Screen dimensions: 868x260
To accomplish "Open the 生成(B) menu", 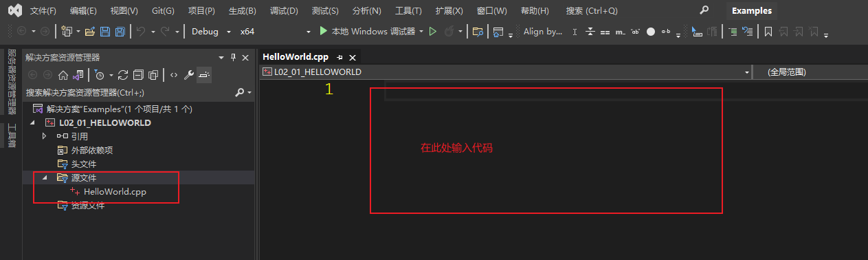I will 242,11.
